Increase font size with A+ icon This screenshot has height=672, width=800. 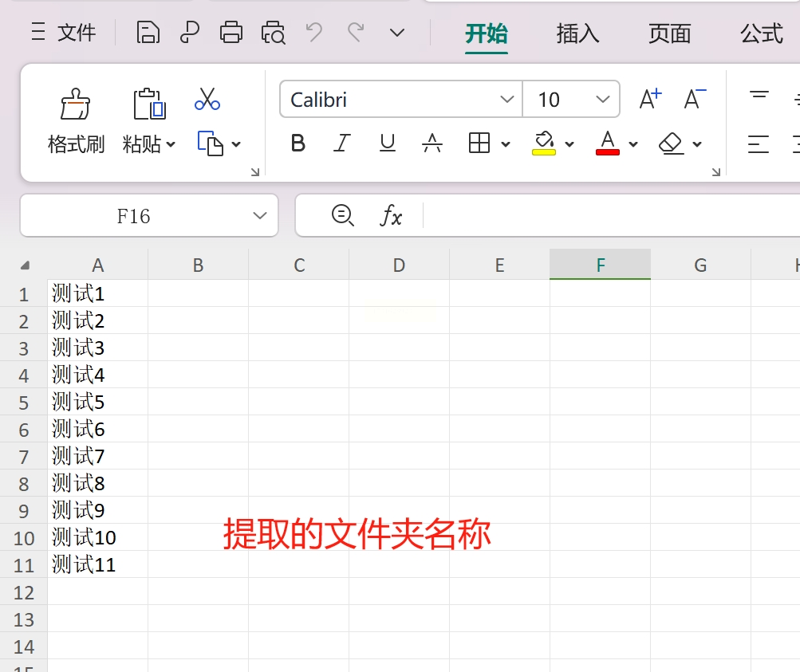651,99
